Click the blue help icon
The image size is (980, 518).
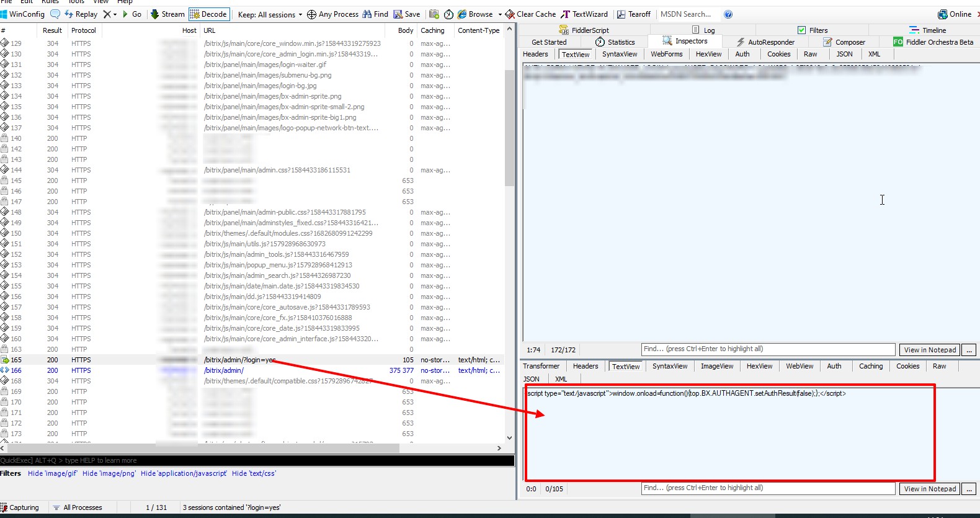[728, 14]
